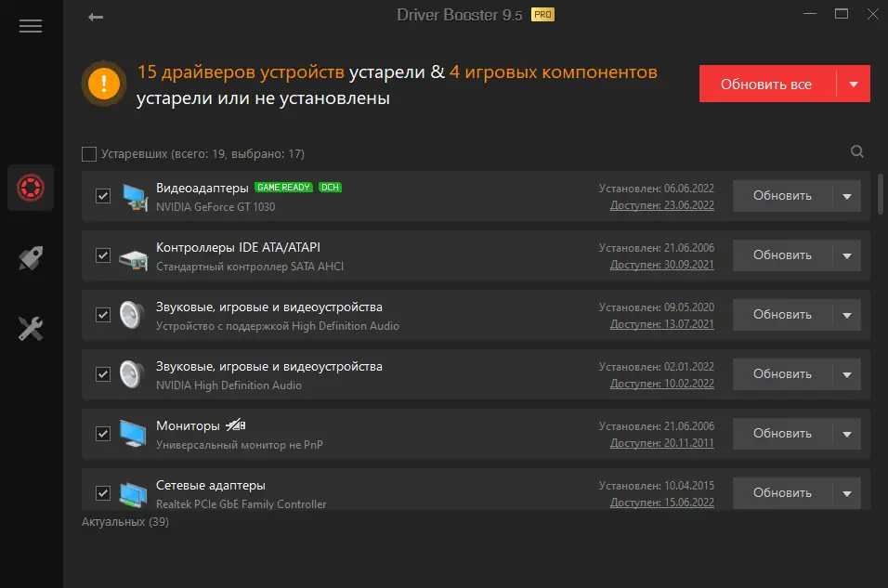
Task: Open the wrench Tools sidebar section
Action: tap(31, 329)
